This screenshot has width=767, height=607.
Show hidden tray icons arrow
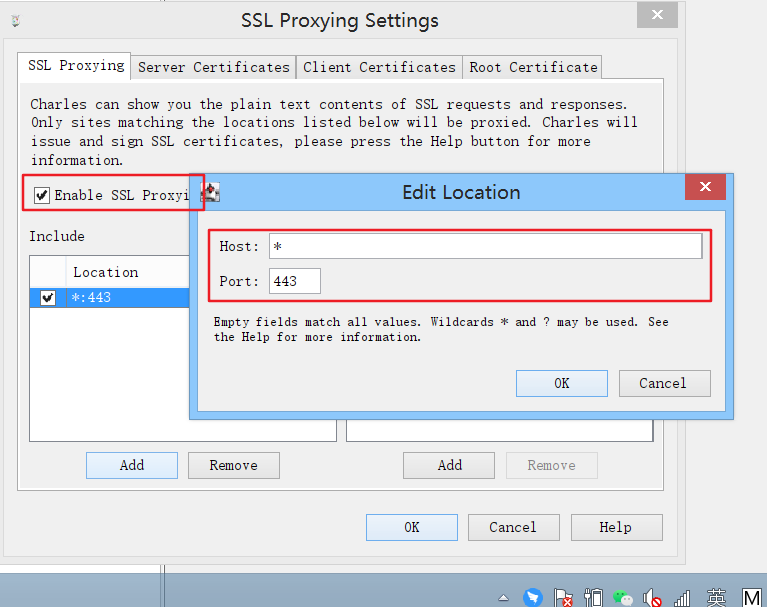pos(503,598)
